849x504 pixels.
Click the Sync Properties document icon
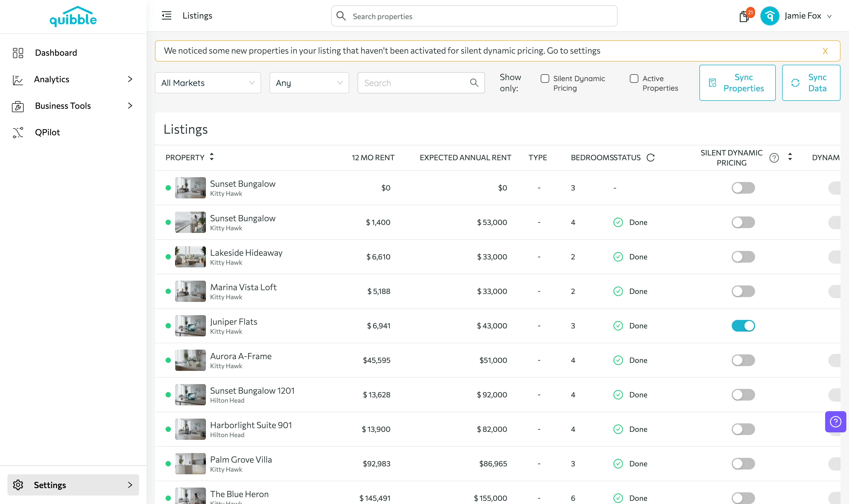[712, 83]
